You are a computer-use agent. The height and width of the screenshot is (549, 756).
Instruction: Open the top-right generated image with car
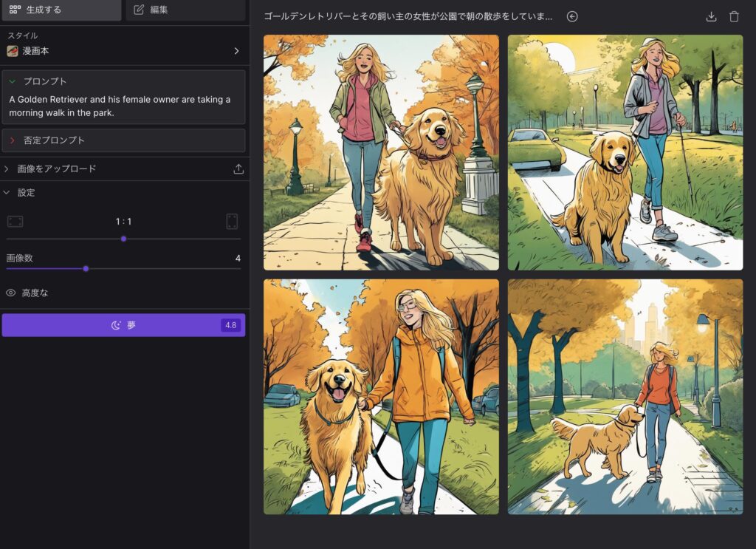coord(625,152)
